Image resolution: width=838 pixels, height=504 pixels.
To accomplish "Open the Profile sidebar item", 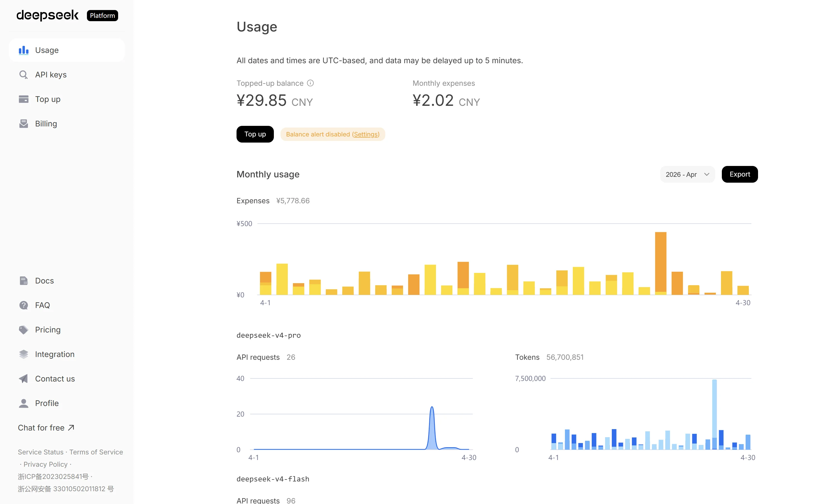I will [x=67, y=403].
